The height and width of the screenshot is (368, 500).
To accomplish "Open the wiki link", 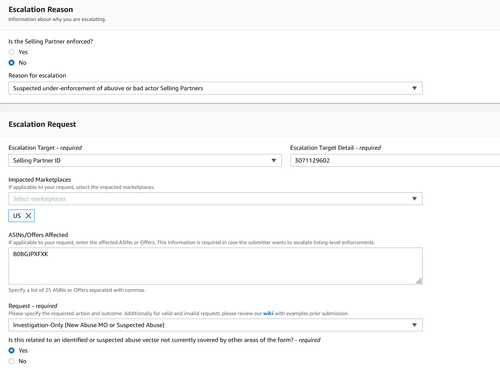I will coord(268,313).
